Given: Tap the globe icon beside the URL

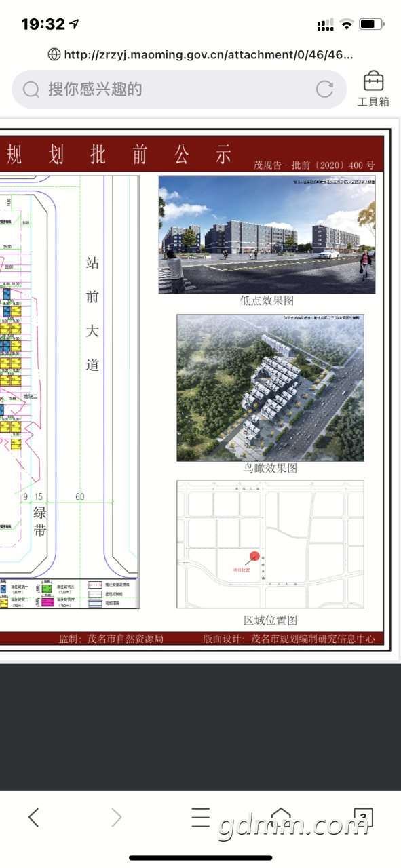Looking at the screenshot, I should (54, 54).
